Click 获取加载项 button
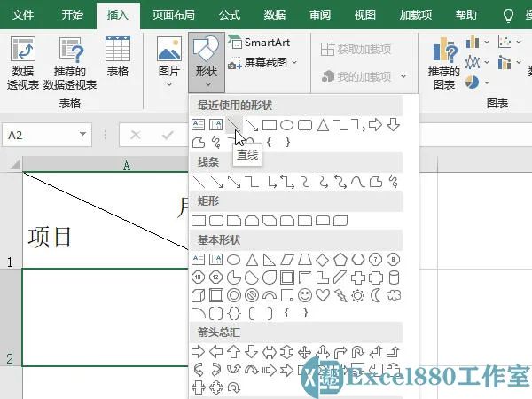The image size is (532, 399). coord(356,50)
